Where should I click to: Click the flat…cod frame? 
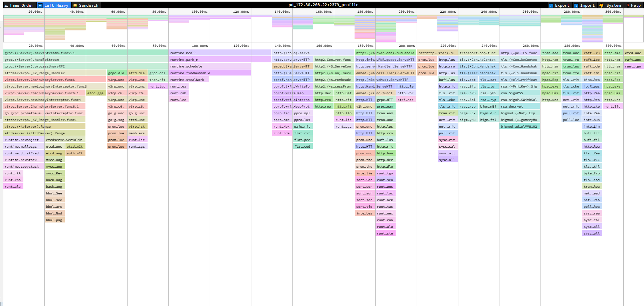(303, 146)
